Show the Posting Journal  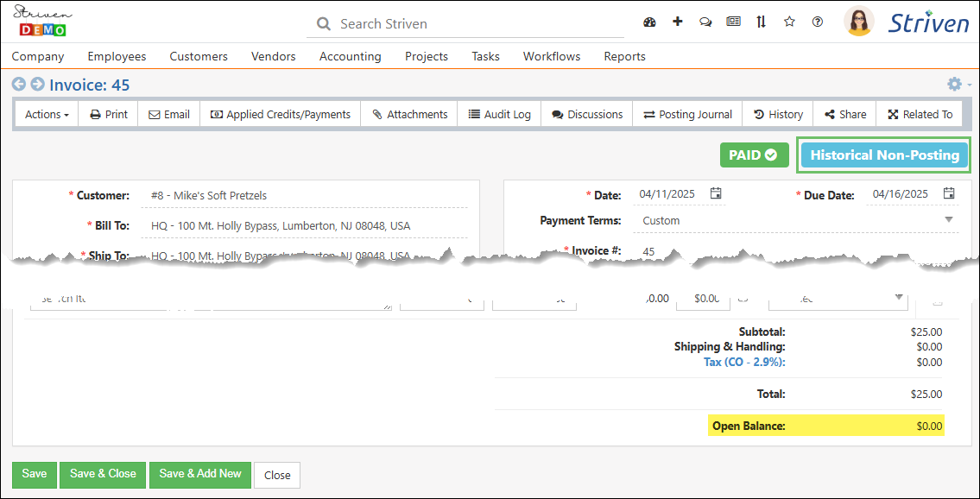tap(687, 114)
